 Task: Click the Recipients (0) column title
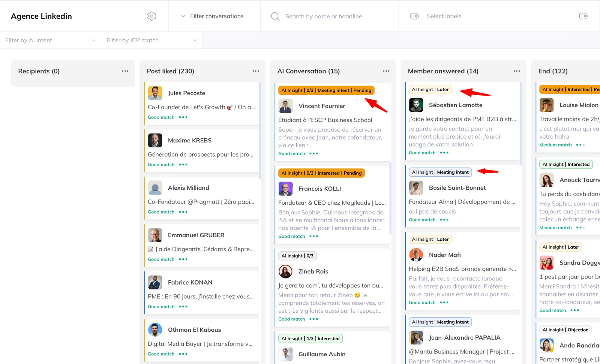[39, 71]
